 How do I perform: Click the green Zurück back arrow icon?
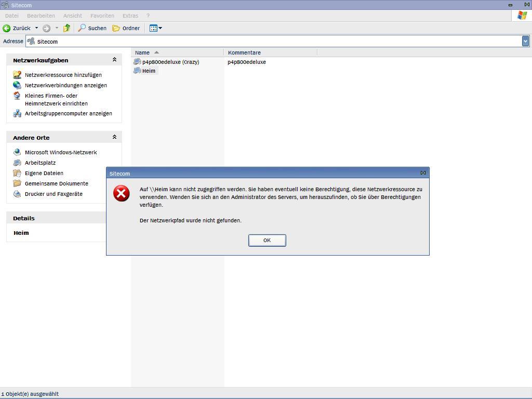[x=6, y=28]
